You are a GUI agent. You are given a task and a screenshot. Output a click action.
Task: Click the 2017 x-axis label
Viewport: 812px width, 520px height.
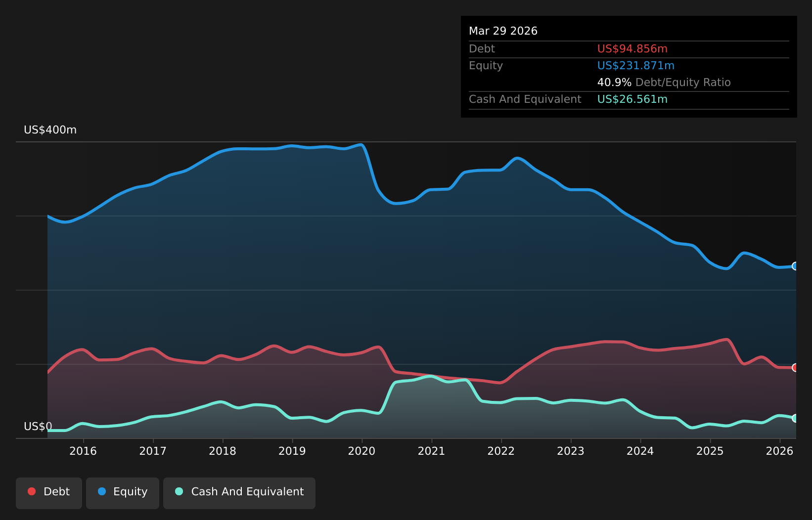coord(153,451)
